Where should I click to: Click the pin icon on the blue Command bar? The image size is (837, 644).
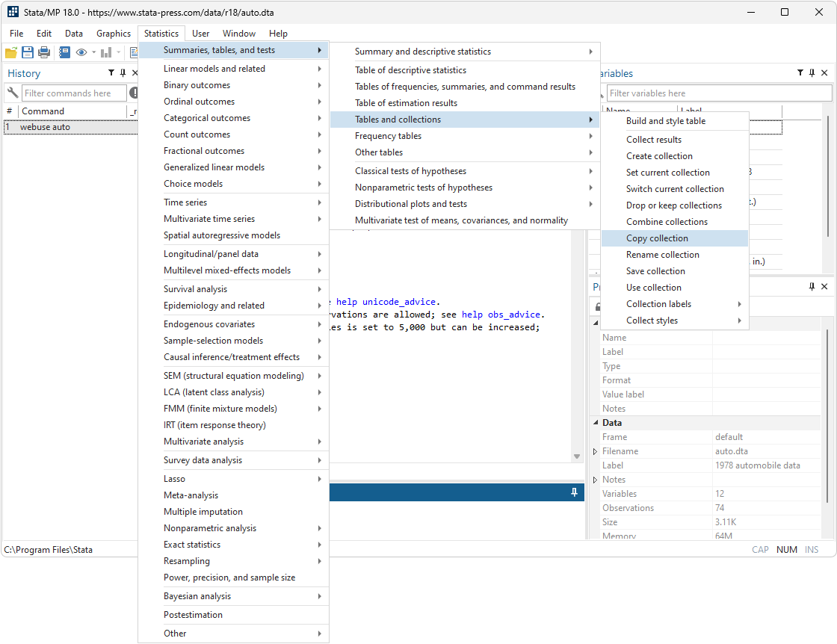tap(575, 492)
